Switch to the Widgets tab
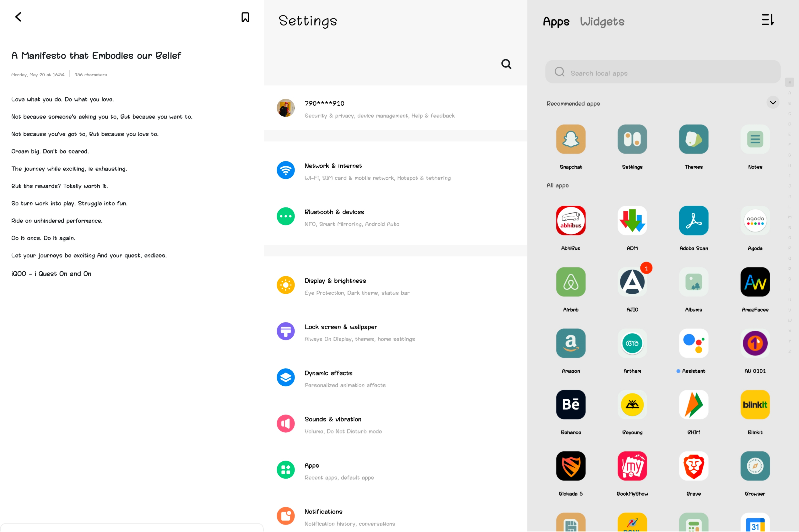Screen dimensions: 799x532 tap(602, 22)
